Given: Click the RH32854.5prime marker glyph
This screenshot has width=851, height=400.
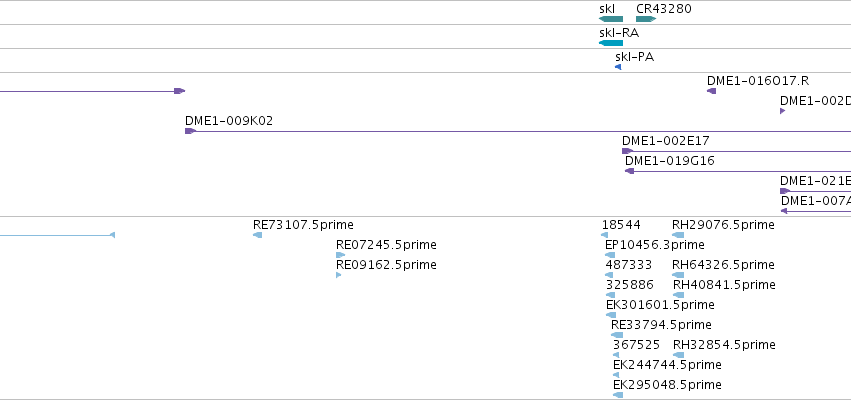Looking at the screenshot, I should pos(679,355).
